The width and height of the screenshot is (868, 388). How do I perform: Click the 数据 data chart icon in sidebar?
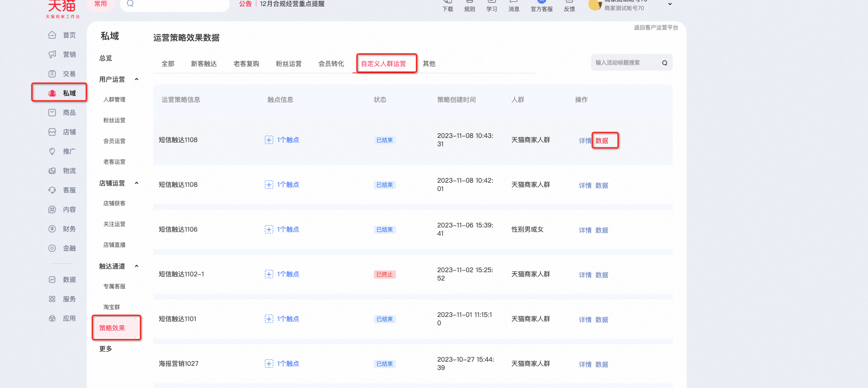point(52,280)
